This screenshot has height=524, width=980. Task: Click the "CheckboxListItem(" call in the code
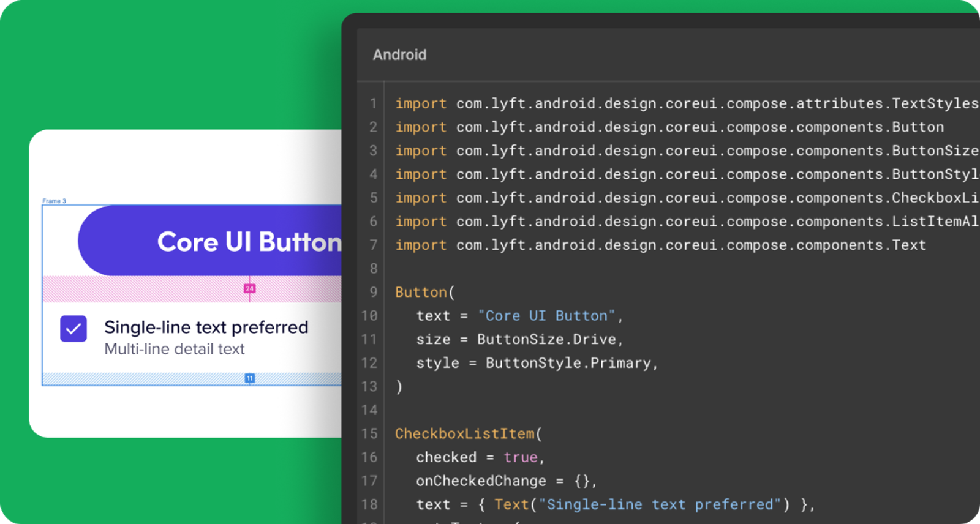[x=469, y=434]
